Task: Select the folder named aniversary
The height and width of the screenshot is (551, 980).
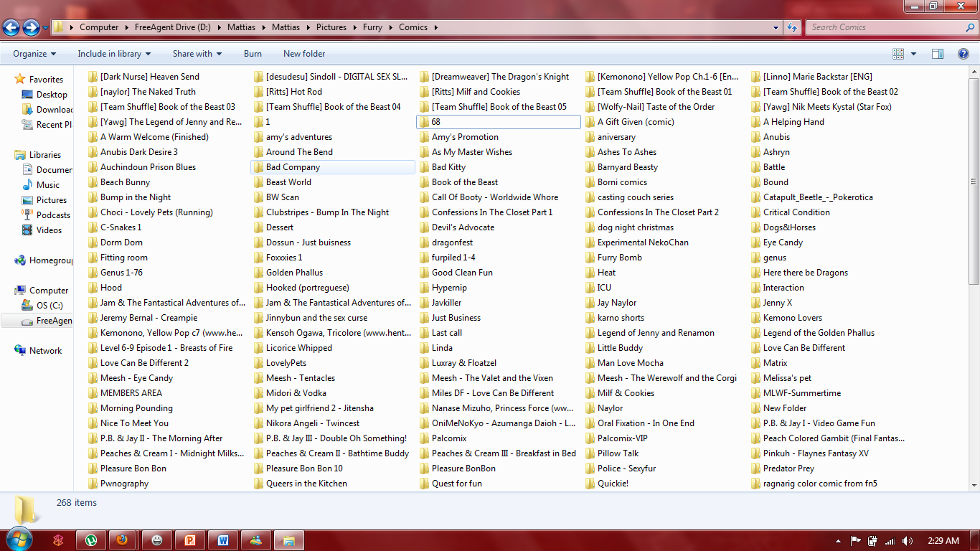Action: pos(616,137)
